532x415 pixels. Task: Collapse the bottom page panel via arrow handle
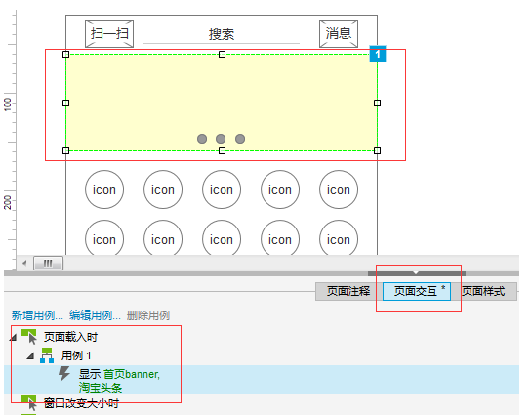(x=416, y=273)
